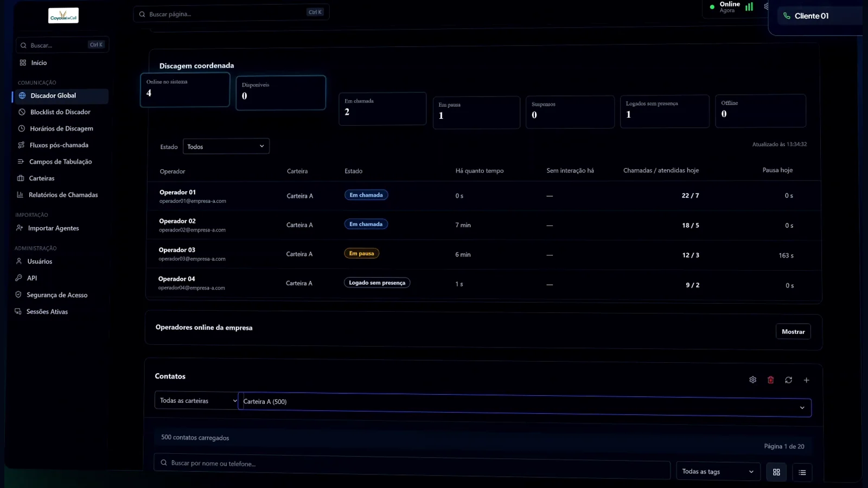The image size is (868, 488).
Task: Click Logado sem presença badge for Operador 04
Action: tap(377, 282)
